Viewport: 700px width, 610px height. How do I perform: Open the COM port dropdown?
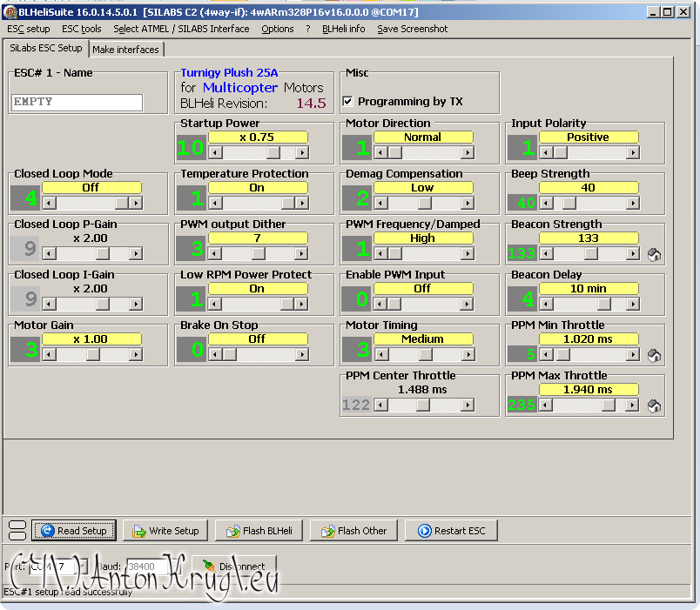coord(83,566)
